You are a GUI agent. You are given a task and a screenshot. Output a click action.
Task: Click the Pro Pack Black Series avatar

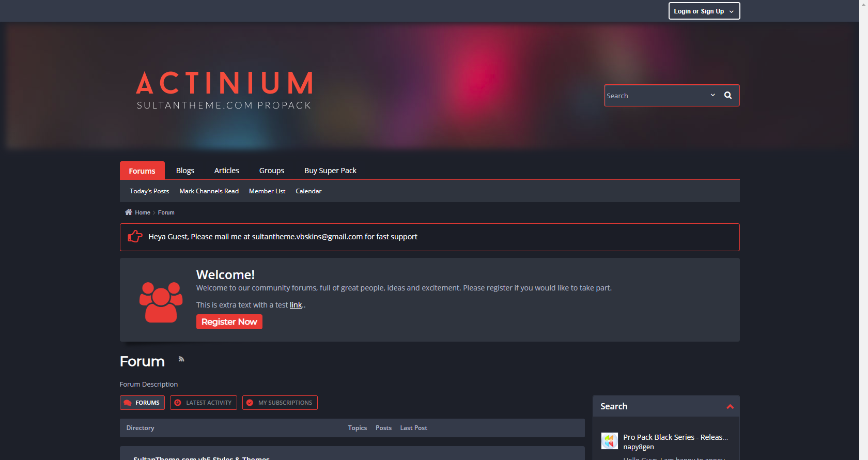coord(610,441)
